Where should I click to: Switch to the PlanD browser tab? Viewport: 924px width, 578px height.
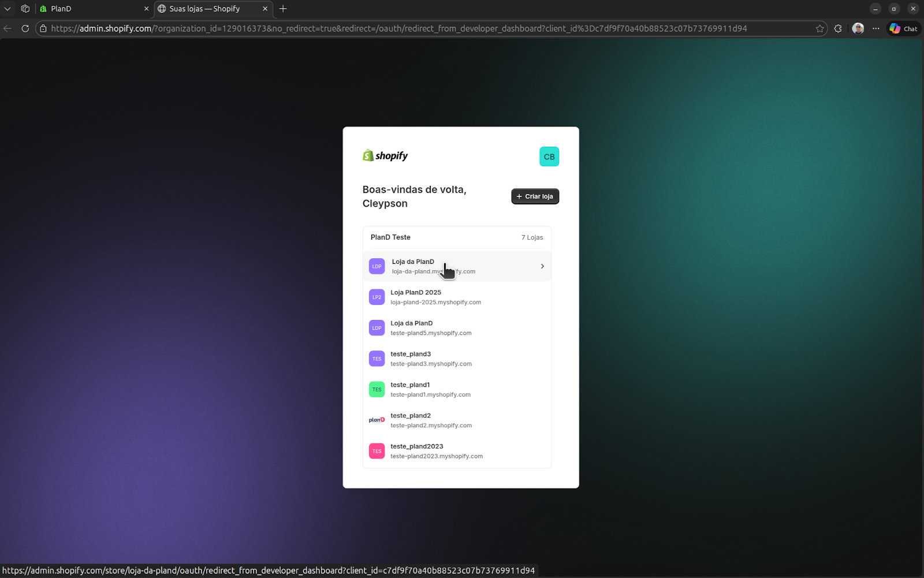coord(94,9)
